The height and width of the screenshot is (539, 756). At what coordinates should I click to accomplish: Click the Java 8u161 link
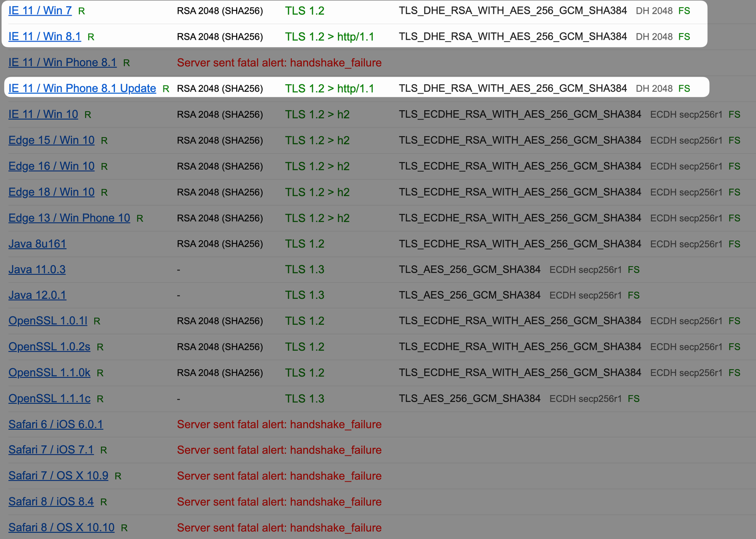pos(37,244)
